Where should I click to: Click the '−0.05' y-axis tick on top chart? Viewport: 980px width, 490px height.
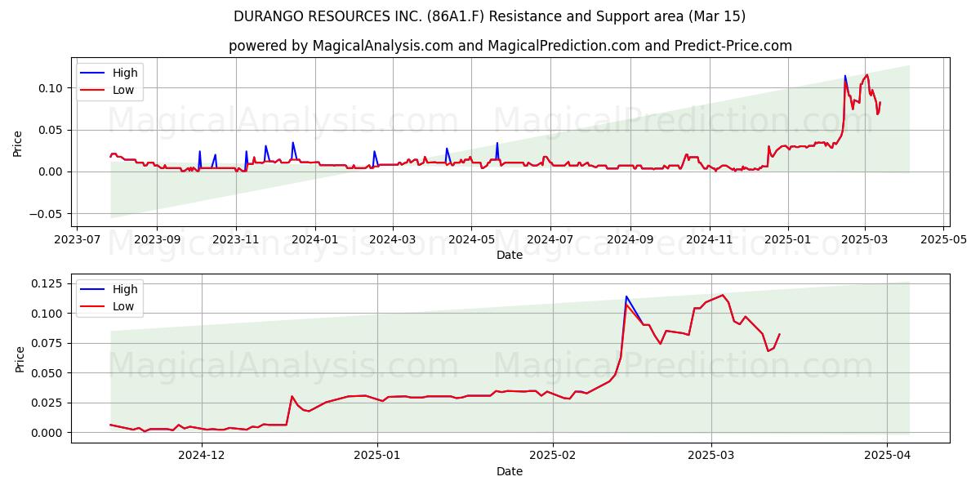[x=47, y=214]
